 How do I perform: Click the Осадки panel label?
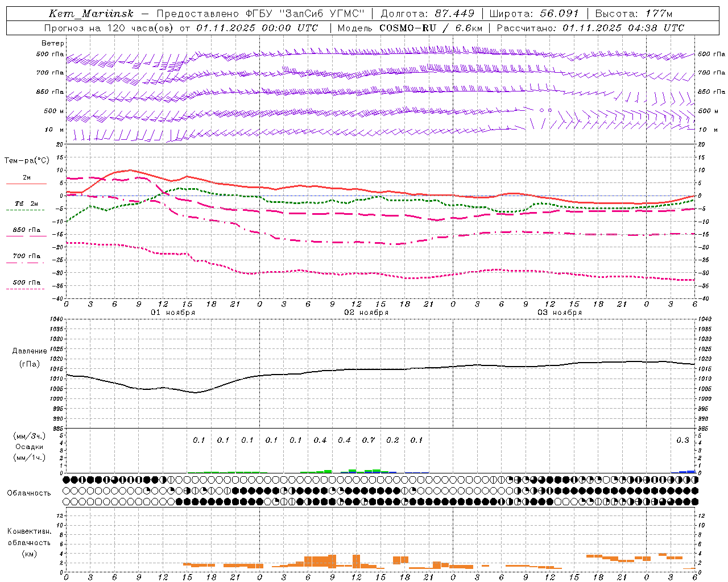tap(30, 447)
